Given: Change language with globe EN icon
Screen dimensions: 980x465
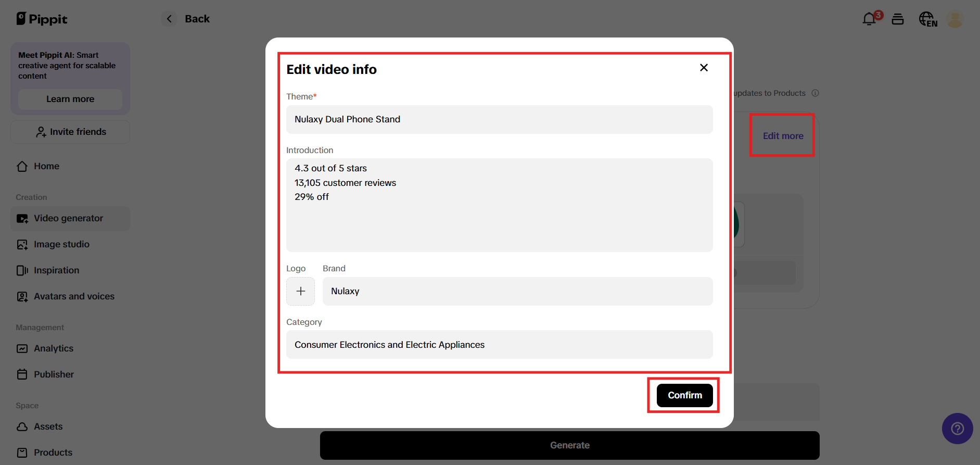Looking at the screenshot, I should tap(928, 19).
